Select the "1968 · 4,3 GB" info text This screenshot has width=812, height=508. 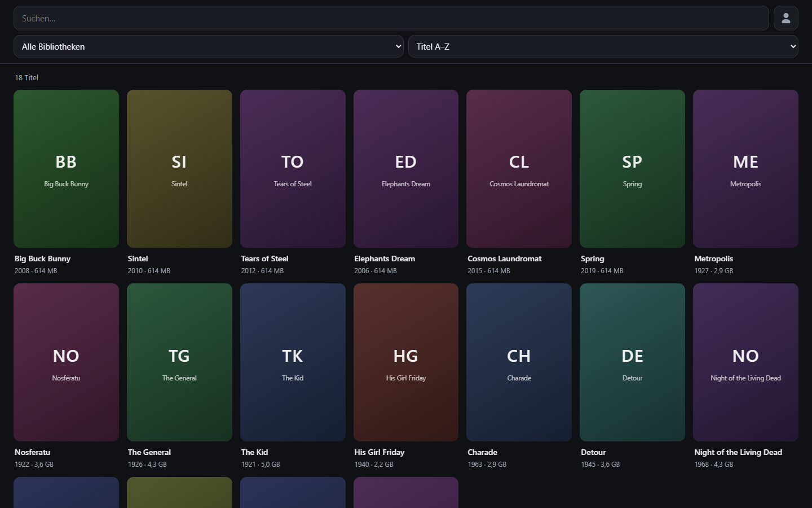[714, 465]
